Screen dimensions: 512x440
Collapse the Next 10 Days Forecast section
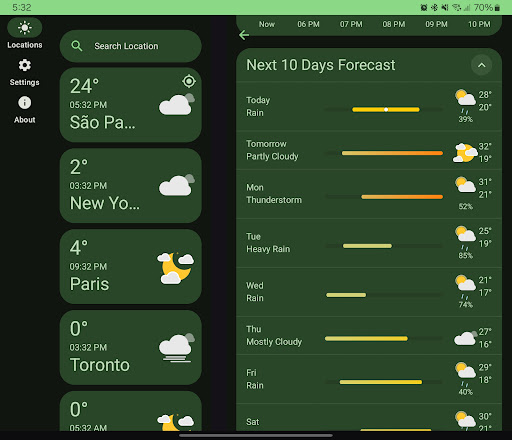[482, 65]
